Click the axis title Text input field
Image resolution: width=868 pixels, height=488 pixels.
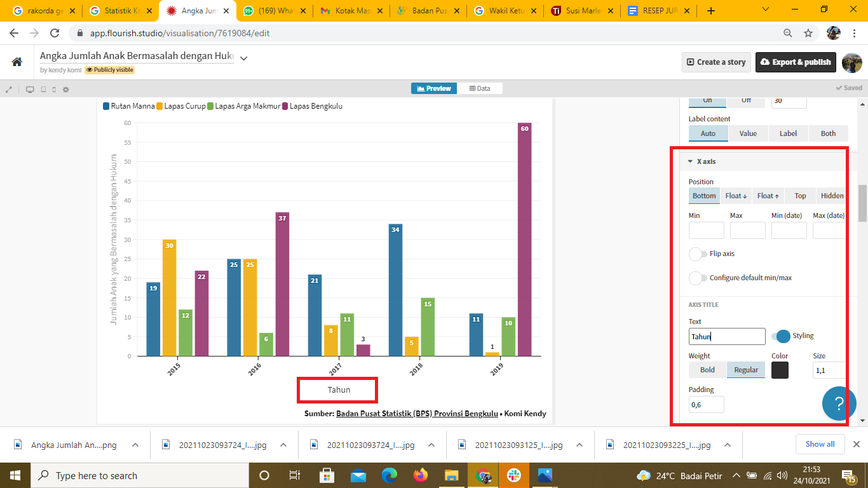727,337
